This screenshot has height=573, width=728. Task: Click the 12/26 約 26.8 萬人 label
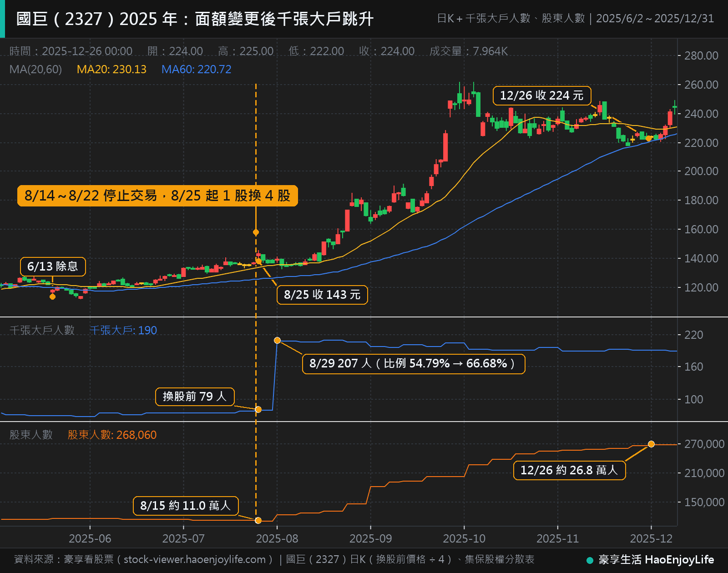569,470
